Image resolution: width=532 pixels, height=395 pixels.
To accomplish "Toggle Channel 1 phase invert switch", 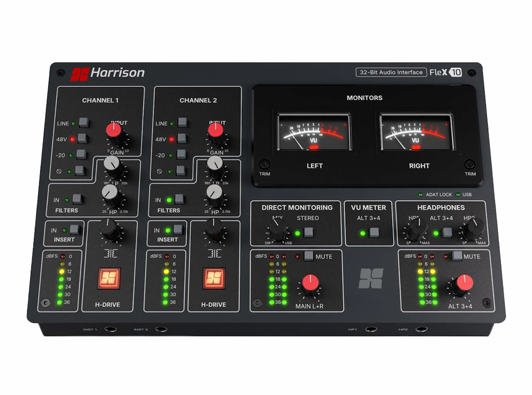I will pyautogui.click(x=80, y=170).
